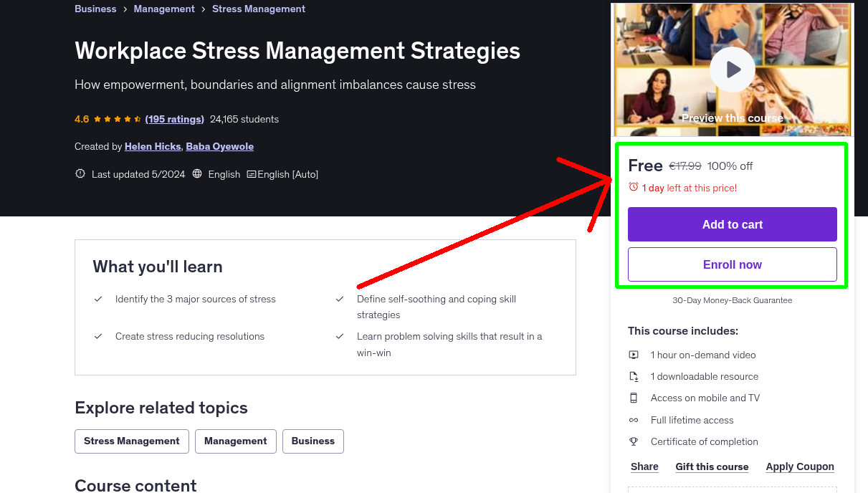Click the alarm clock icon next to price warning
This screenshot has width=868, height=493.
pos(633,186)
